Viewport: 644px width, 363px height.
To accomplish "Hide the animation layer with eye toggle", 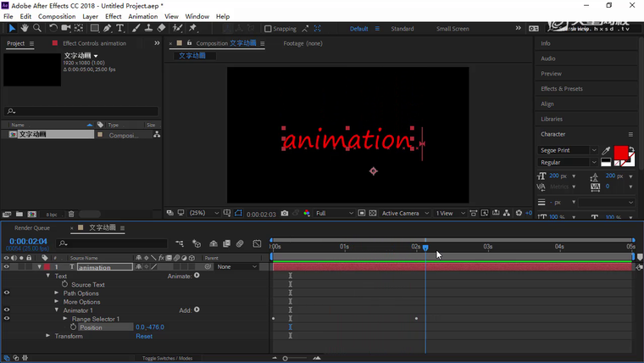I will point(7,267).
